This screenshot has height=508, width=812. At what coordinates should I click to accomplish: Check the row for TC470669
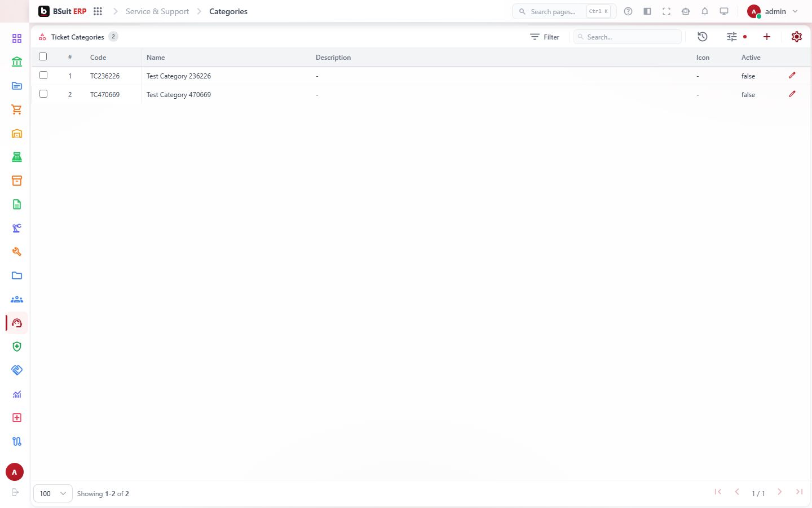point(43,94)
